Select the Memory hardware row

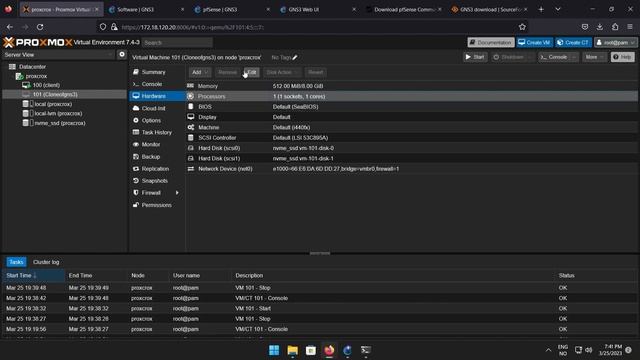[x=412, y=86]
